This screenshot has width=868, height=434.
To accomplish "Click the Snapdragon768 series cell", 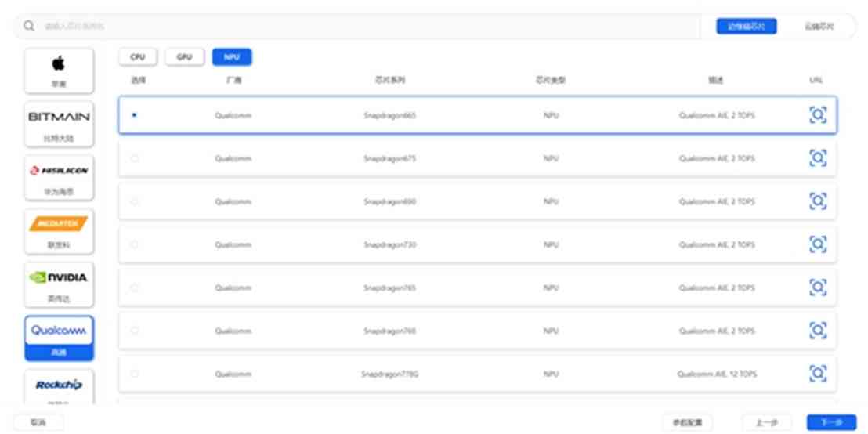I will click(389, 331).
